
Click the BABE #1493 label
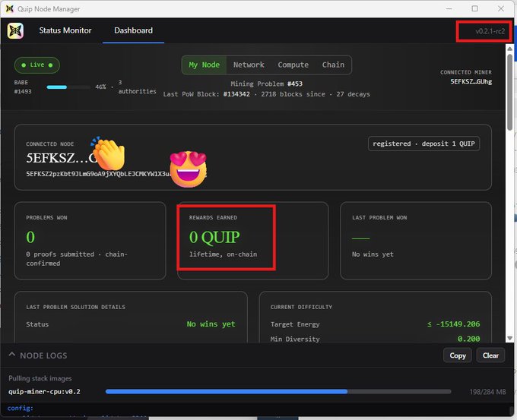23,87
